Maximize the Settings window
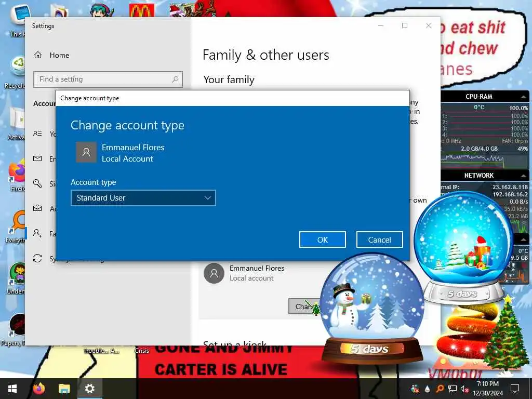Image resolution: width=532 pixels, height=399 pixels. pyautogui.click(x=404, y=25)
